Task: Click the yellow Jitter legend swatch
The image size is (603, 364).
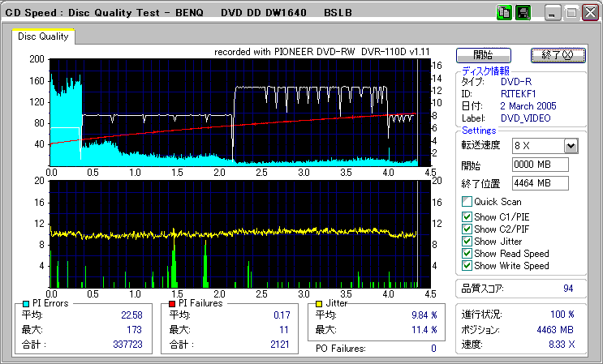Action: click(x=319, y=303)
